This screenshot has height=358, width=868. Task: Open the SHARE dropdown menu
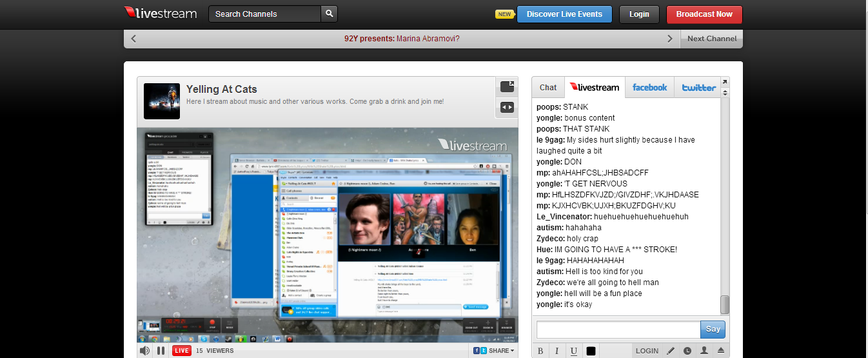(x=494, y=350)
